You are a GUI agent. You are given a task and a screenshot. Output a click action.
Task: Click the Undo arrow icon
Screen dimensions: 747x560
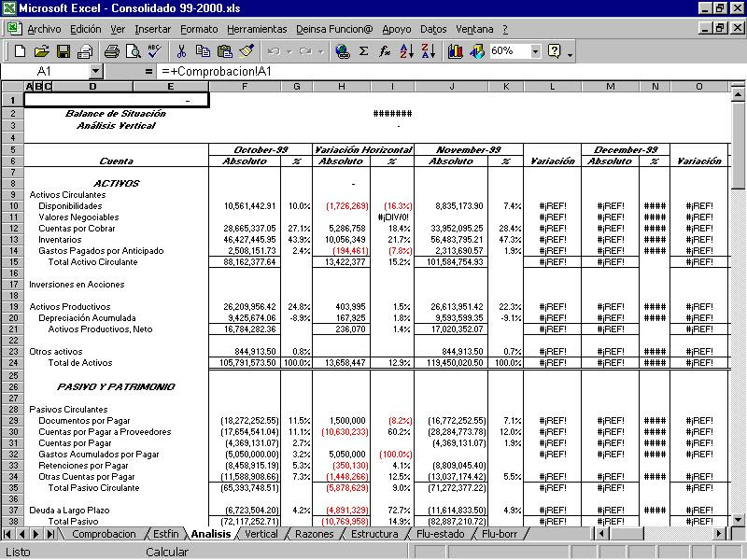[x=274, y=51]
